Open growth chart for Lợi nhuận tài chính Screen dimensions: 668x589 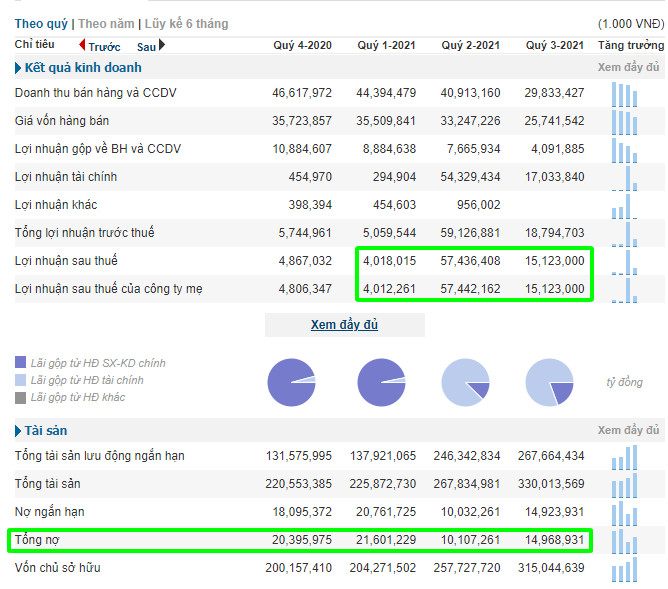click(625, 178)
